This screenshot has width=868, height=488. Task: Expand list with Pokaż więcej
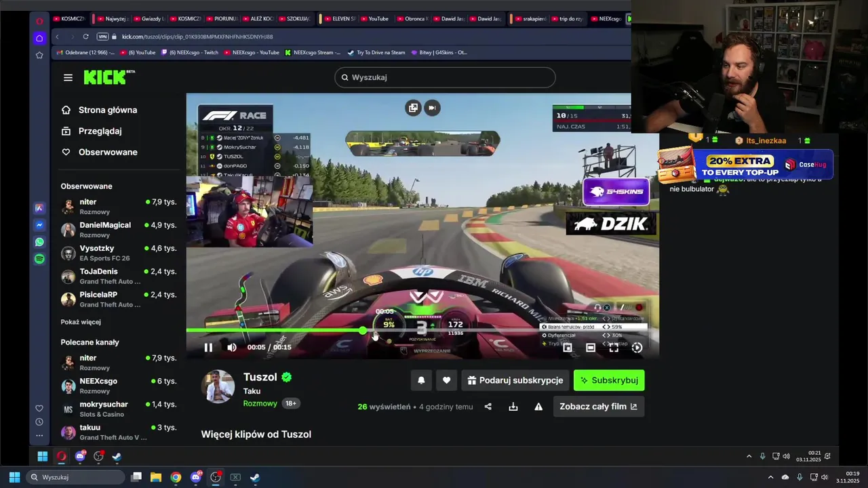[x=81, y=322]
